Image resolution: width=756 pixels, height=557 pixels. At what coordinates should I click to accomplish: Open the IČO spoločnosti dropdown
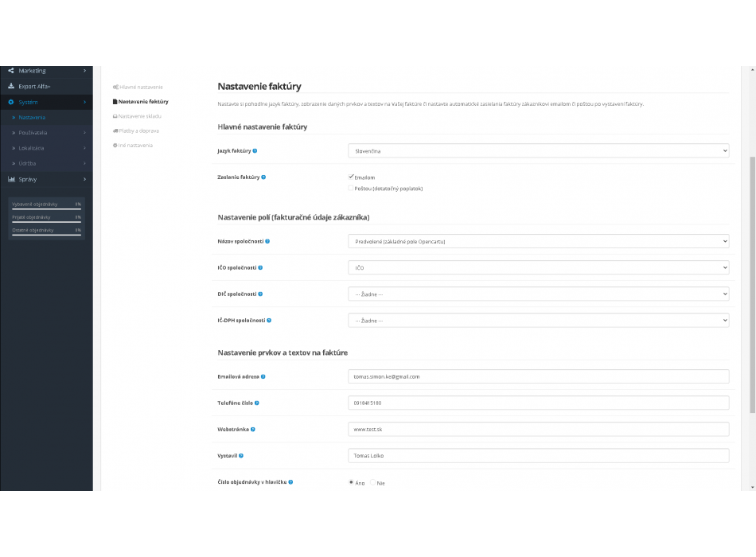coord(538,267)
